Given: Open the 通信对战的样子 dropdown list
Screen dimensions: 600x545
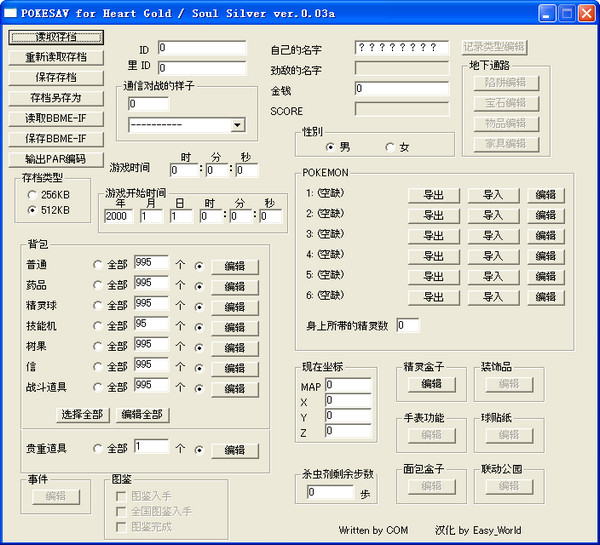Looking at the screenshot, I should [237, 125].
